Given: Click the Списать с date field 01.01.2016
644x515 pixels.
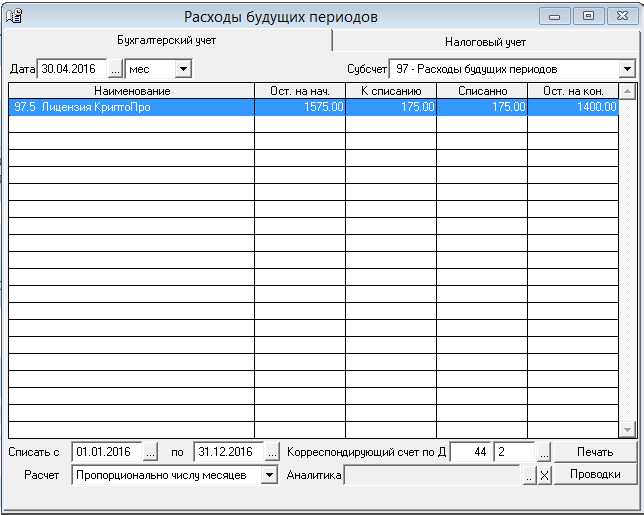Looking at the screenshot, I should click(x=107, y=452).
